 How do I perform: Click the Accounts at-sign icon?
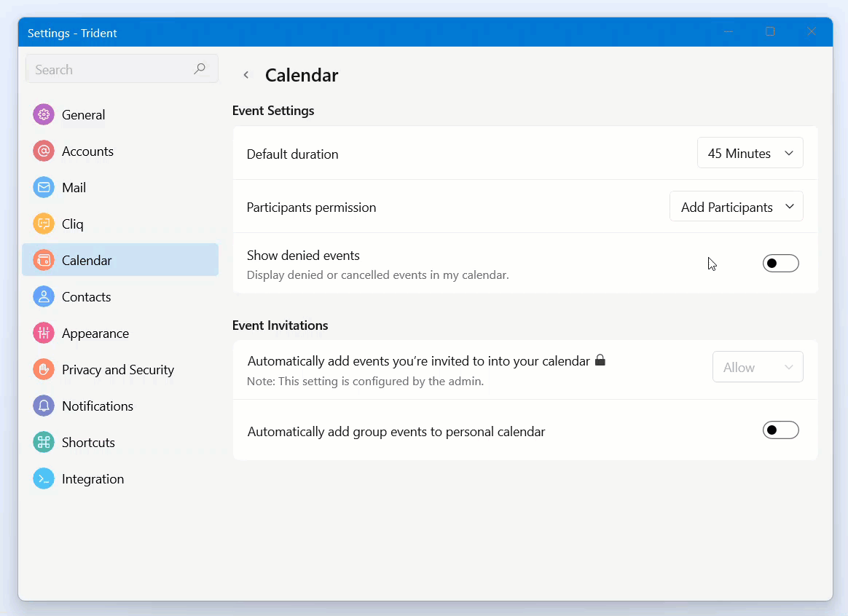(x=44, y=151)
